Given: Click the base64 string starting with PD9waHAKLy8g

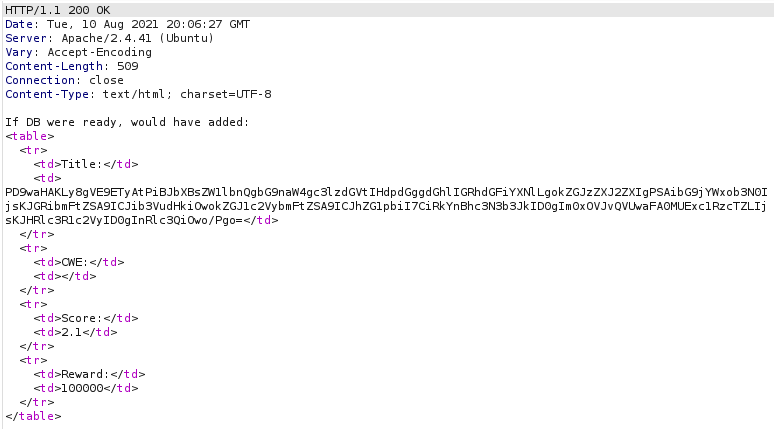Looking at the screenshot, I should click(x=387, y=206).
